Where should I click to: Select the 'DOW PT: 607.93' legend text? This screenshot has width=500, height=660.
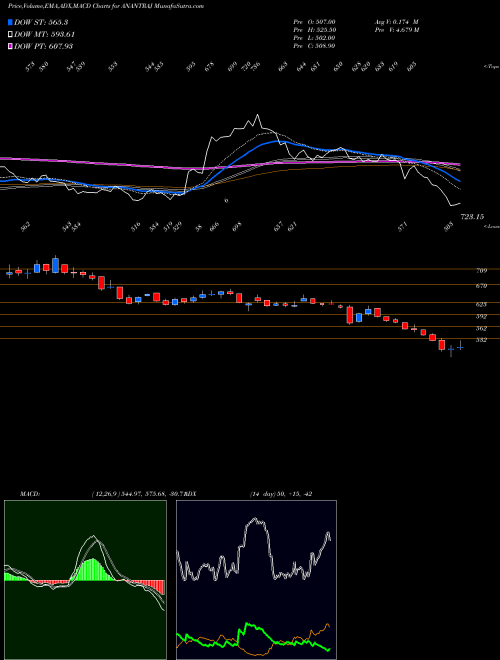point(43,46)
